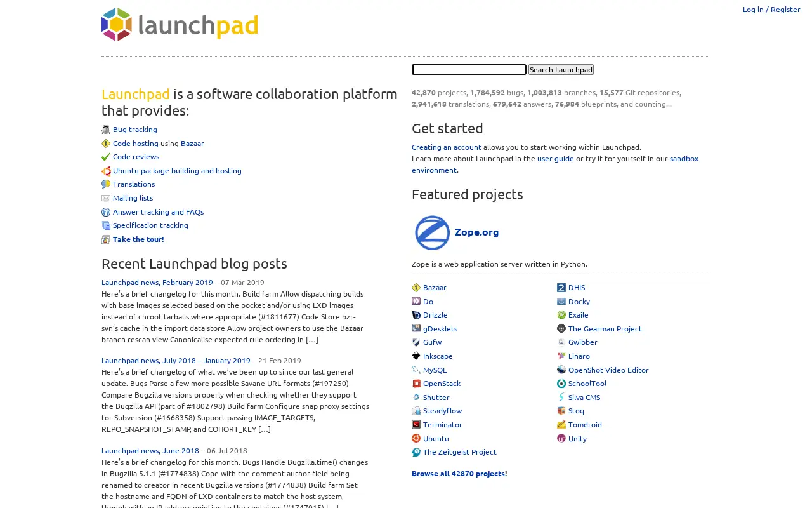This screenshot has height=508, width=812.
Task: Focus the Launchpad search text field
Action: 469,70
